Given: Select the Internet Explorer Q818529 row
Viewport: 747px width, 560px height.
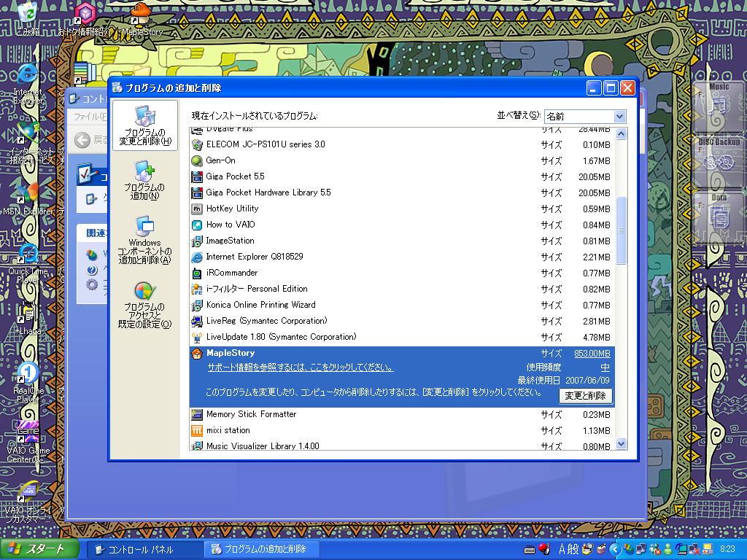Looking at the screenshot, I should (402, 257).
